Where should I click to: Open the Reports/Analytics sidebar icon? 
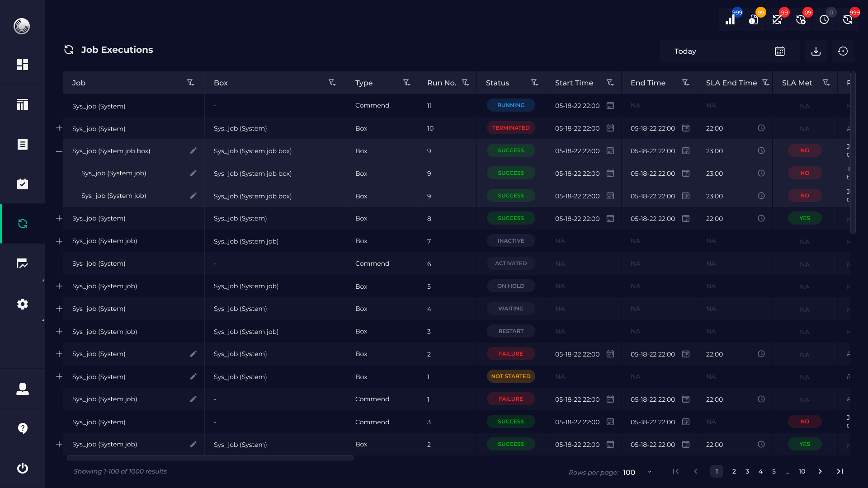pyautogui.click(x=23, y=263)
